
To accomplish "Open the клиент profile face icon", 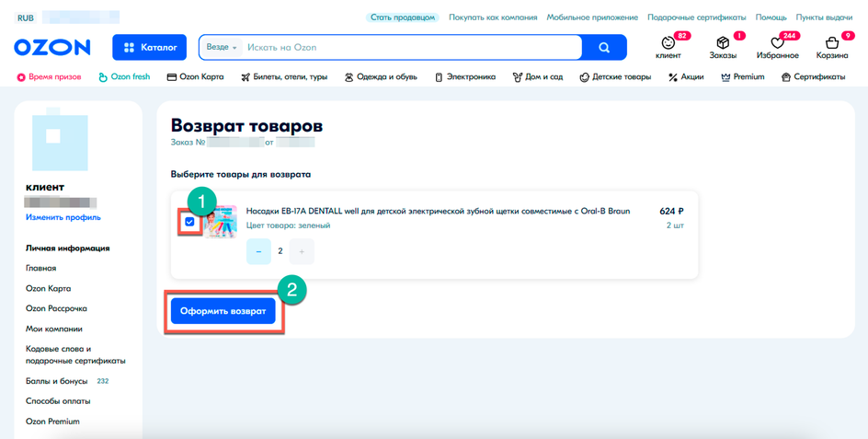I will 668,43.
